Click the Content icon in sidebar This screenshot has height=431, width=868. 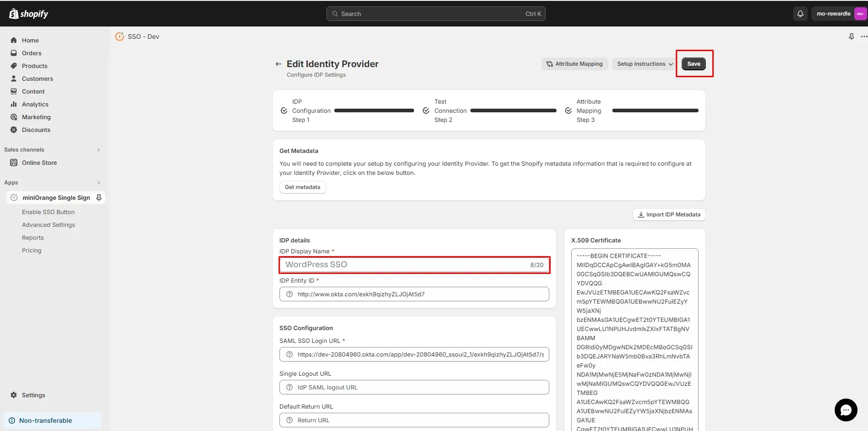tap(14, 91)
